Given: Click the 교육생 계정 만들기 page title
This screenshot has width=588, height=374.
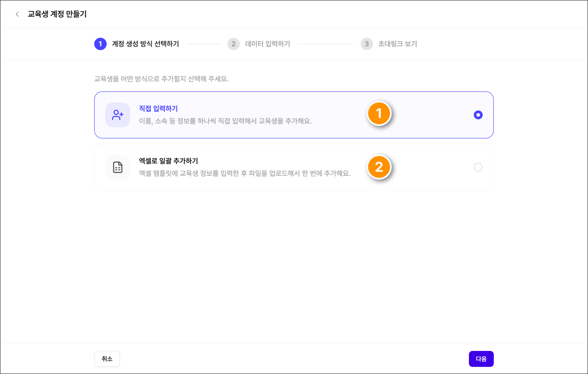Looking at the screenshot, I should pos(57,14).
